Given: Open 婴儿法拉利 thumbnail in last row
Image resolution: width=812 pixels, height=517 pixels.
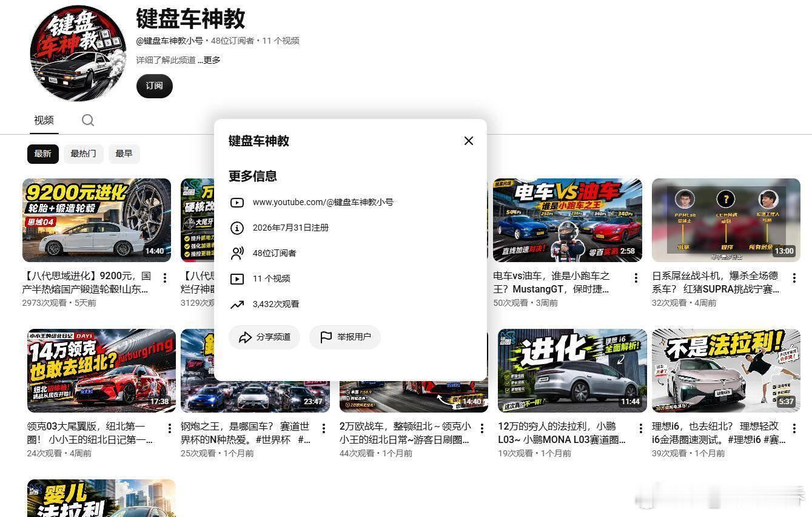Looking at the screenshot, I should click(x=101, y=498).
